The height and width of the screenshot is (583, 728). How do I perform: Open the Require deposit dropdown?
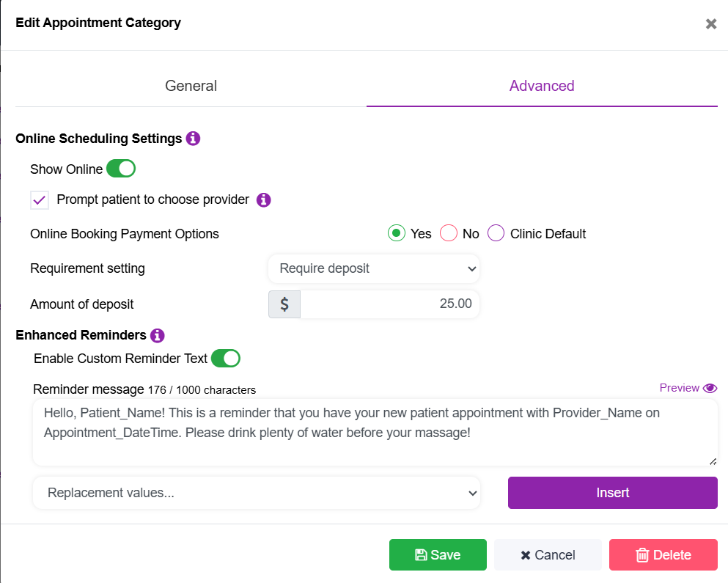374,268
